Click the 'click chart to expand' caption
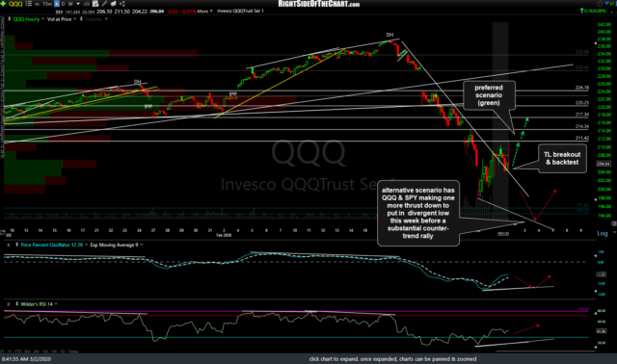 [392, 359]
